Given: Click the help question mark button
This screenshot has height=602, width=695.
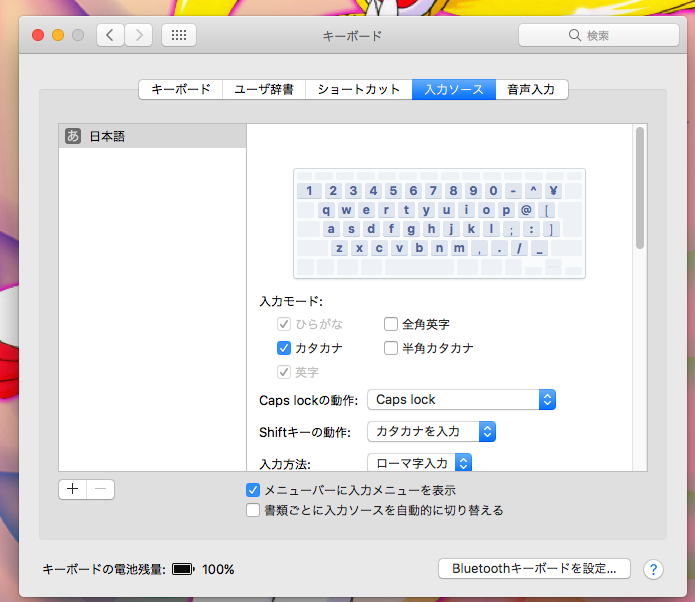Looking at the screenshot, I should [x=653, y=569].
